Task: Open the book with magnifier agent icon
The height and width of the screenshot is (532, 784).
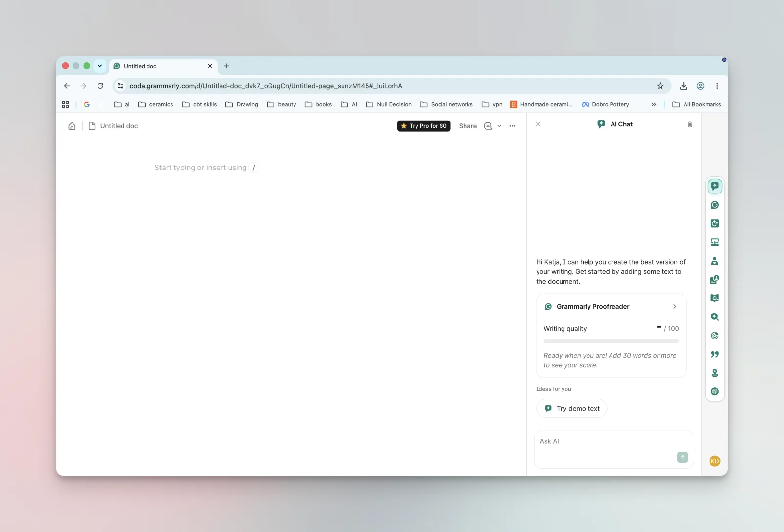Action: pyautogui.click(x=715, y=298)
